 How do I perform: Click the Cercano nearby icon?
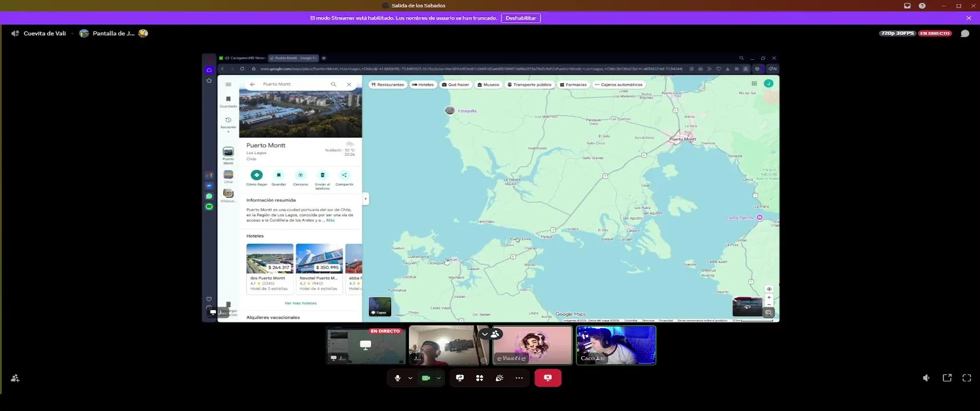coord(300,175)
